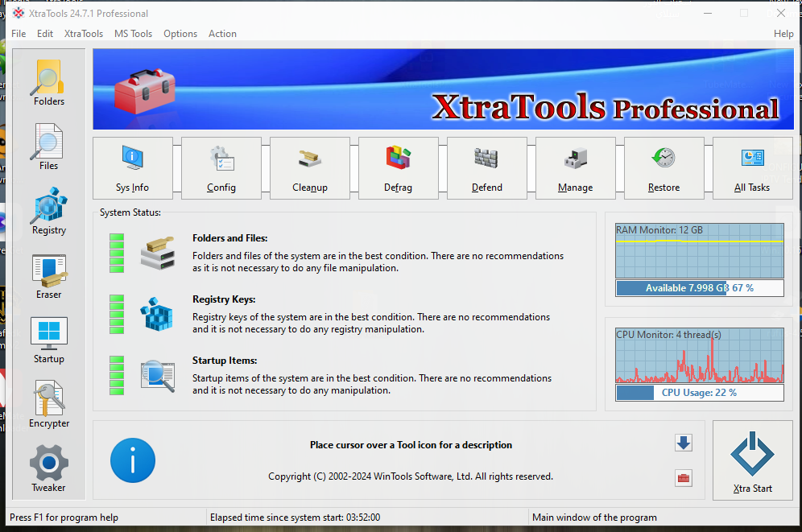The width and height of the screenshot is (802, 532).
Task: Select the Restore tasks
Action: coord(664,168)
